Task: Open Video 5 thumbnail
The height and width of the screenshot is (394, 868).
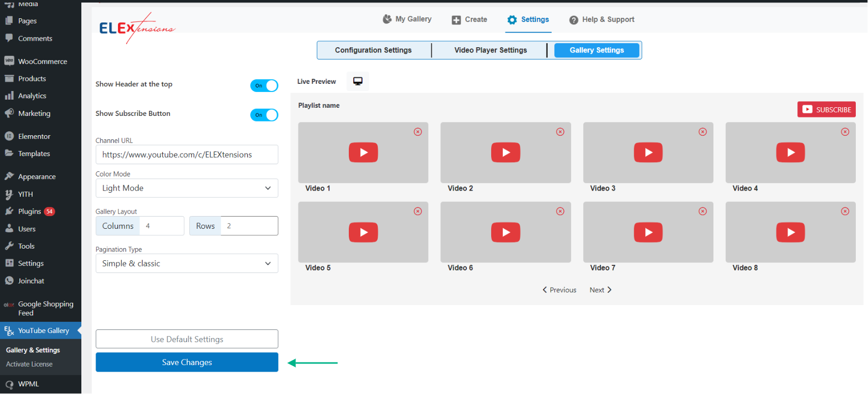Action: click(363, 232)
